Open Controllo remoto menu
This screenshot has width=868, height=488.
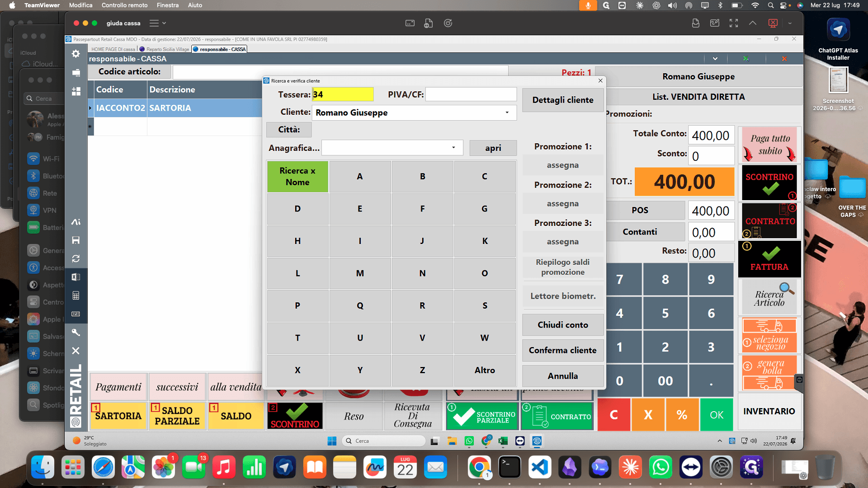tap(124, 5)
